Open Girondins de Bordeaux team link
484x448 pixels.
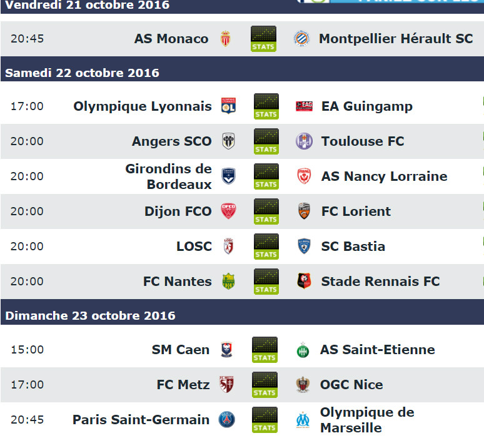[169, 176]
